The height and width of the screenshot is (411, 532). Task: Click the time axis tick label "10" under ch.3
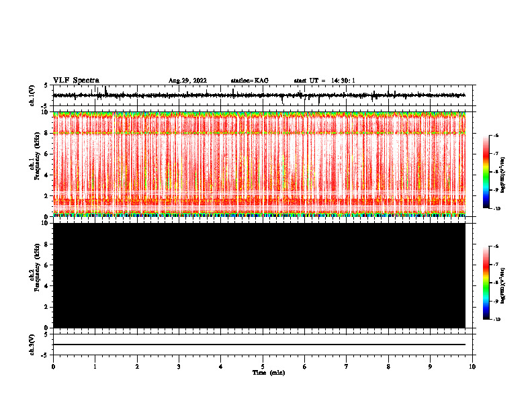[x=472, y=367]
